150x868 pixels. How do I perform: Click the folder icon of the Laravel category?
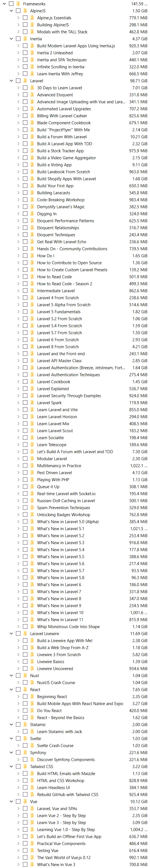[x=25, y=81]
